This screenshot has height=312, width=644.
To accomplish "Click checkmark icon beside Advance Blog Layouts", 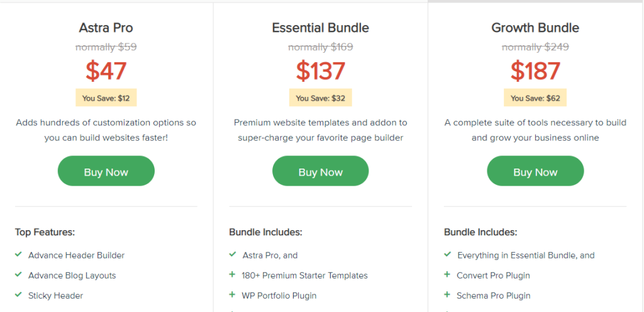I will [18, 275].
